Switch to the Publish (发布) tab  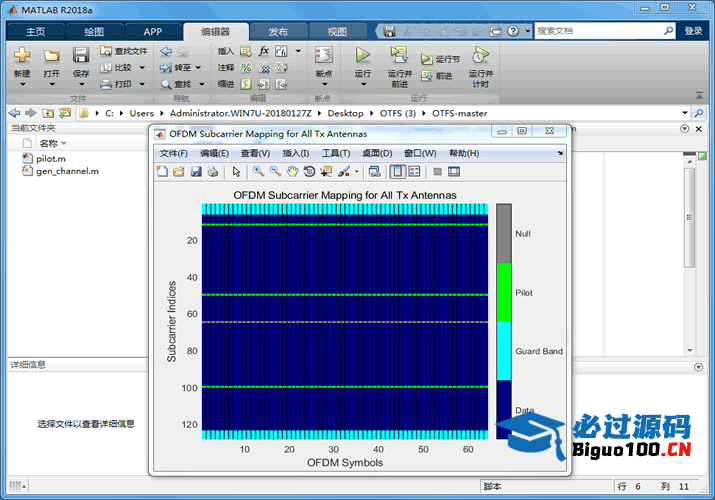278,31
